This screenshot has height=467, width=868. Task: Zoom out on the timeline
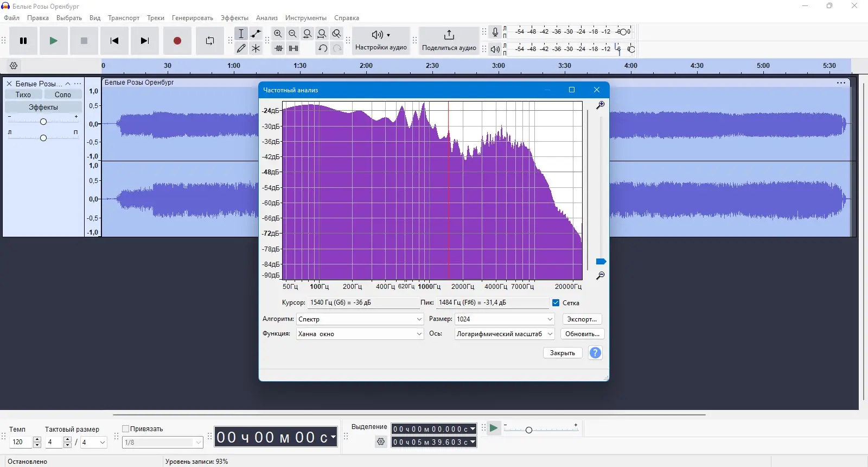(293, 34)
